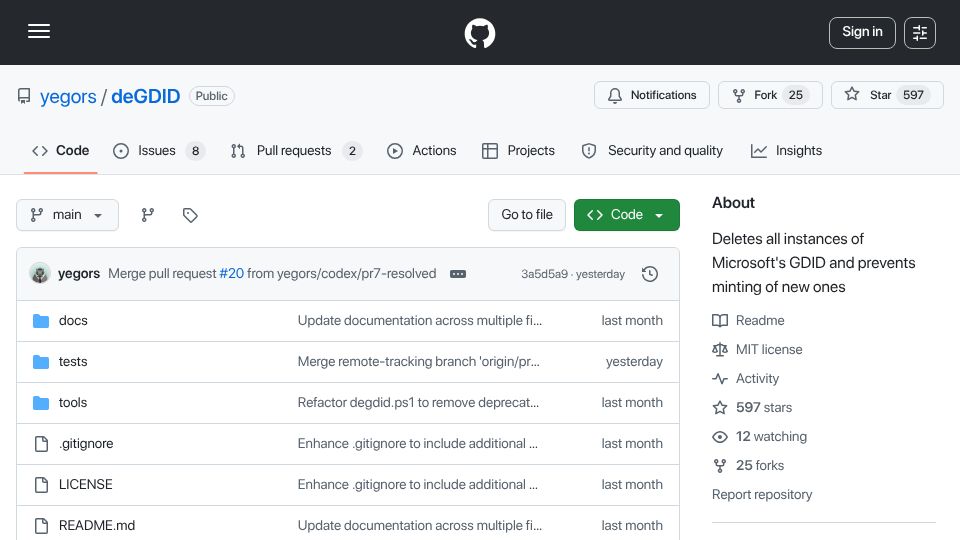Open the Pull requests tab
960x540 pixels.
pyautogui.click(x=296, y=151)
